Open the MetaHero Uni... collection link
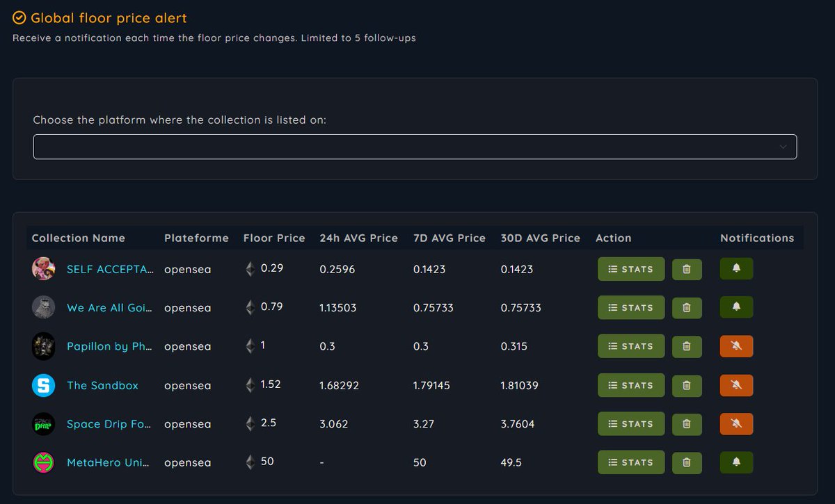The width and height of the screenshot is (835, 504). click(x=108, y=462)
